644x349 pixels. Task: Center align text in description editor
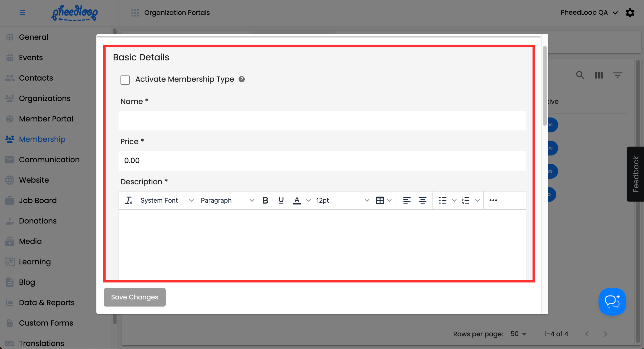click(x=423, y=200)
